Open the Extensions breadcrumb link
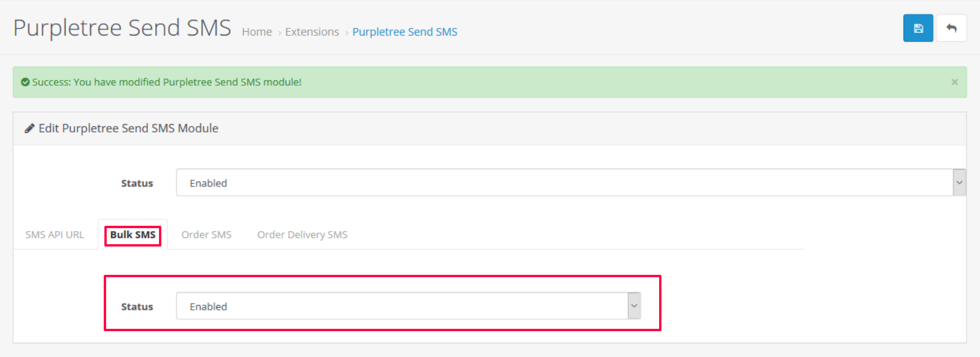980x357 pixels. (x=312, y=32)
